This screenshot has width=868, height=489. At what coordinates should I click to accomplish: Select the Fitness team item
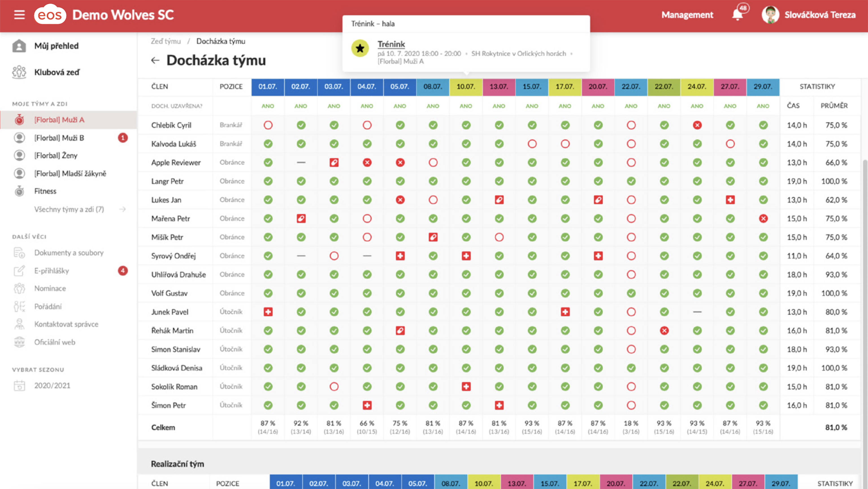pos(45,191)
